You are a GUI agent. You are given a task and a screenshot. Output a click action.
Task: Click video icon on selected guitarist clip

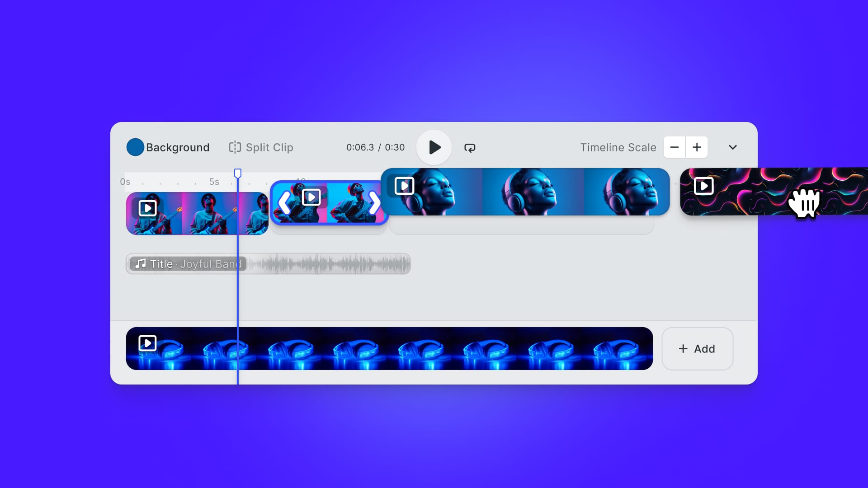(x=311, y=197)
